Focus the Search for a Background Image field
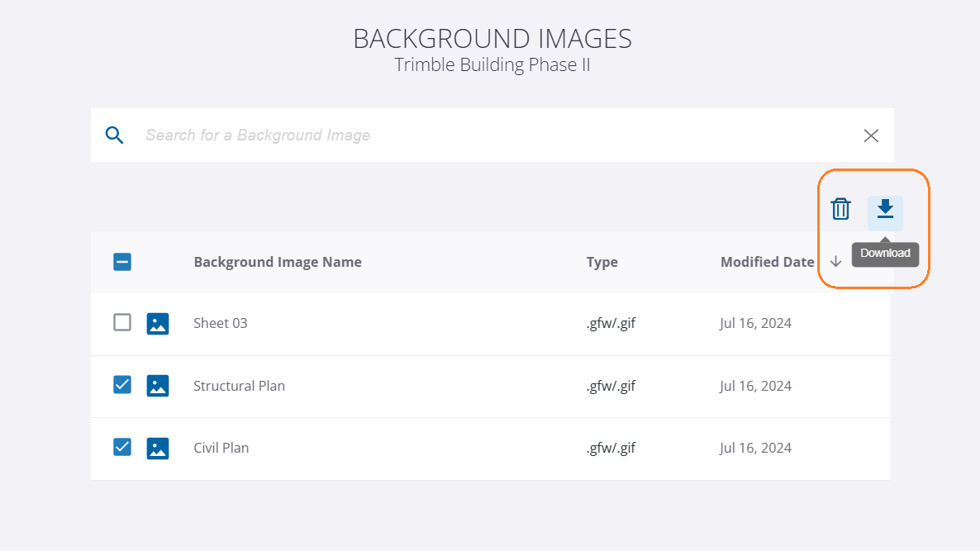Image resolution: width=980 pixels, height=551 pixels. pos(494,135)
